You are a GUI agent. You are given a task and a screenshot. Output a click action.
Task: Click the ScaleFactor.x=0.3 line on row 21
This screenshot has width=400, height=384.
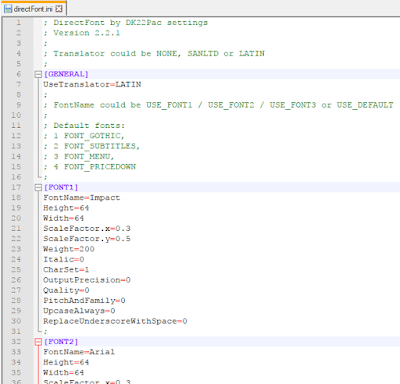[87, 229]
